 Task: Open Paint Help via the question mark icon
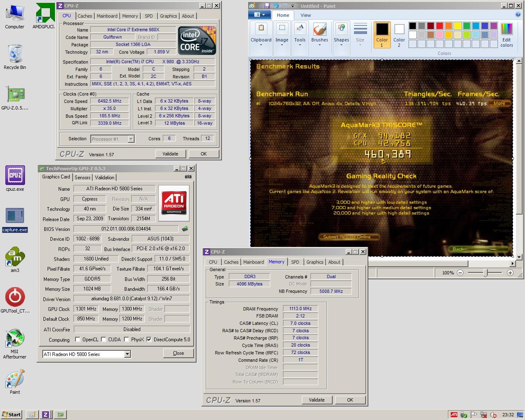click(x=518, y=15)
